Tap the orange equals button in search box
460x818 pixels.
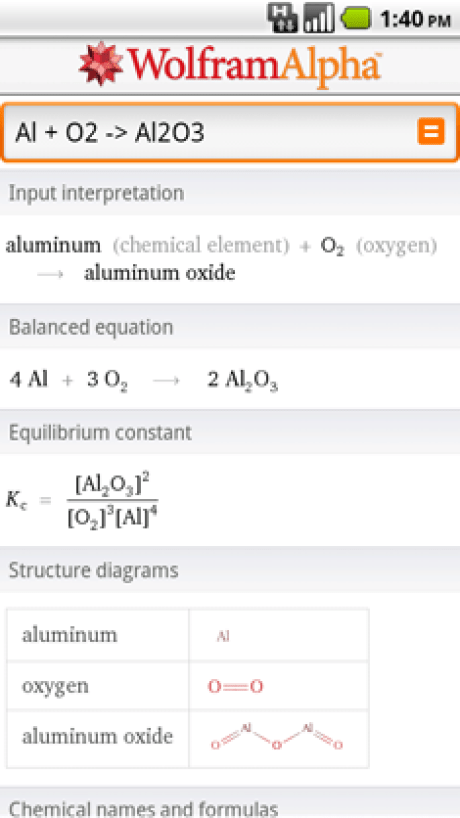tap(431, 131)
